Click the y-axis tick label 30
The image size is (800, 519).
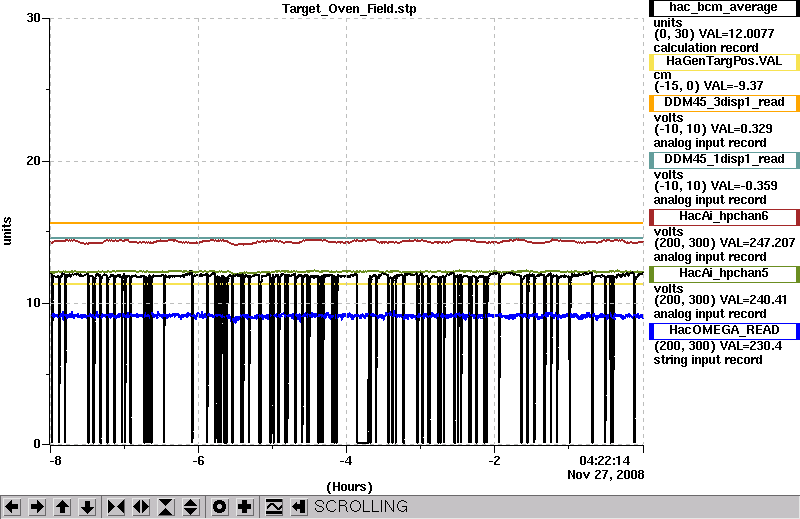33,18
